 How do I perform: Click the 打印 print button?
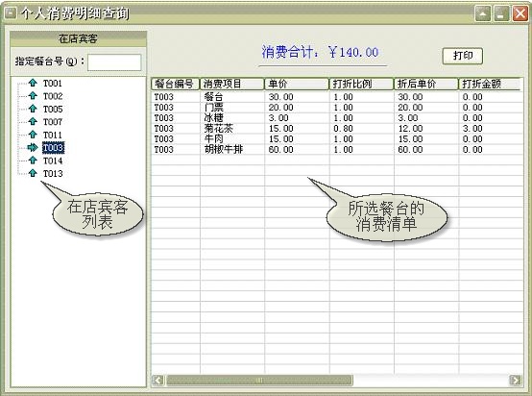463,56
